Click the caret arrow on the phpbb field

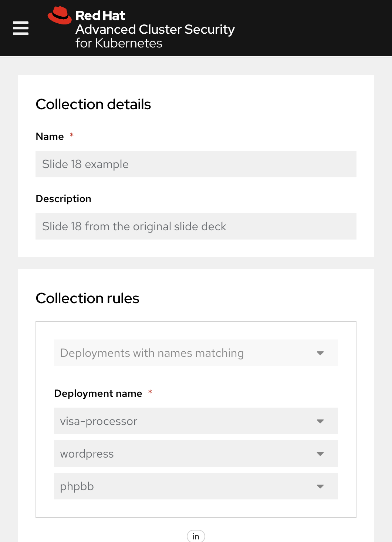320,486
